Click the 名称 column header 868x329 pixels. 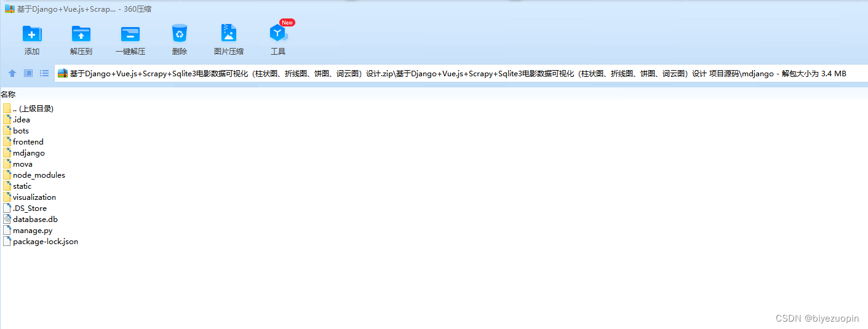pos(8,95)
